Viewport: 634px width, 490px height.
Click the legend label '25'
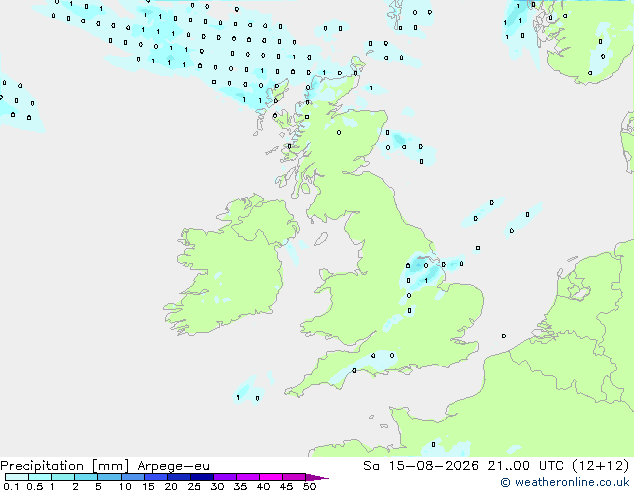194,486
